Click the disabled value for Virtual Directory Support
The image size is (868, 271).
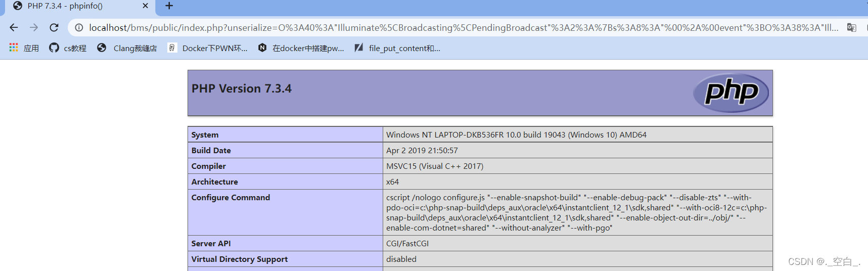(x=401, y=259)
